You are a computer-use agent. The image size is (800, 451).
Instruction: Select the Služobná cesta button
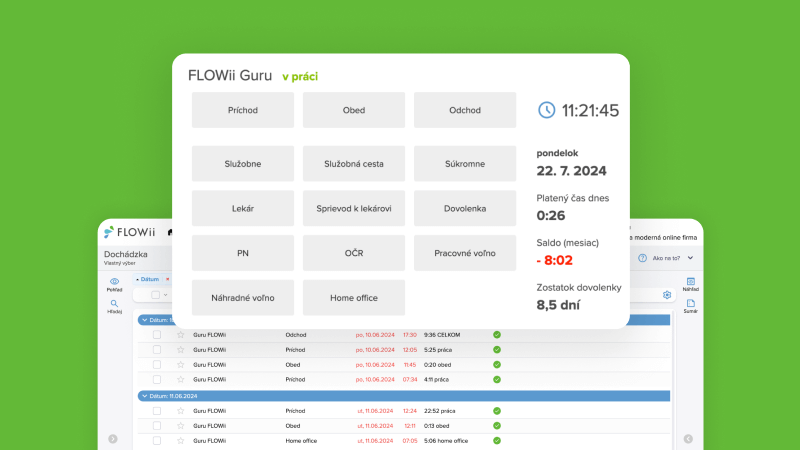coord(354,164)
